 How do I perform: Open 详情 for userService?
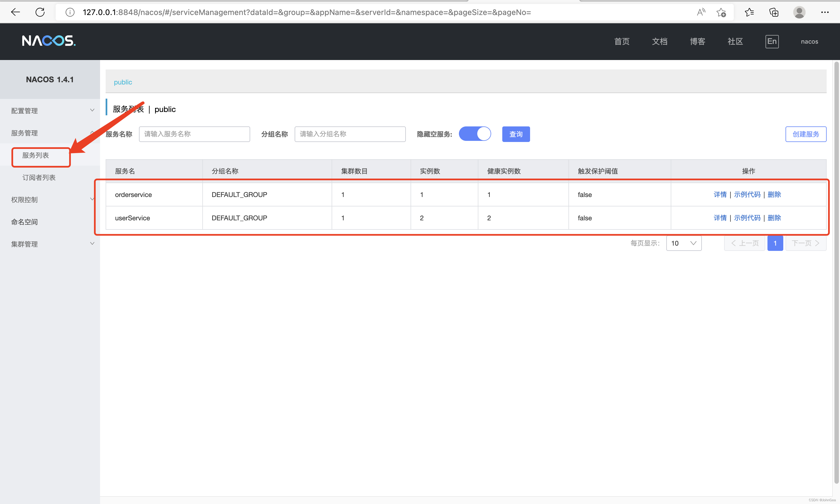point(720,218)
